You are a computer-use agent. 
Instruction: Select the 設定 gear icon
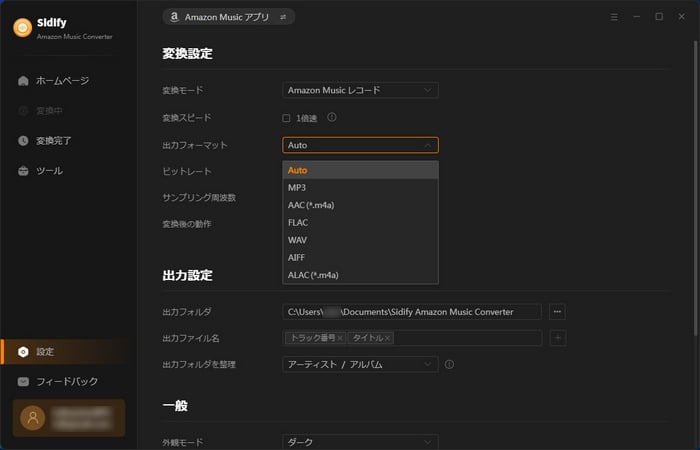(23, 352)
